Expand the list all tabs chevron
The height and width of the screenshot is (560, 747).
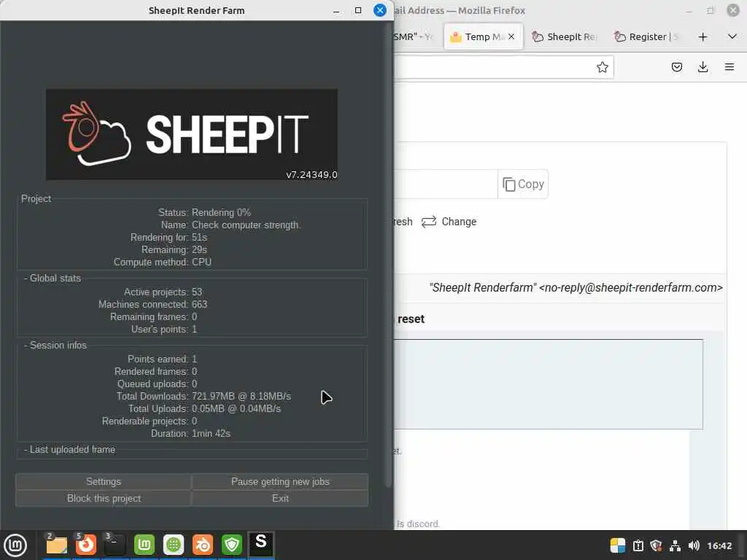tap(732, 36)
